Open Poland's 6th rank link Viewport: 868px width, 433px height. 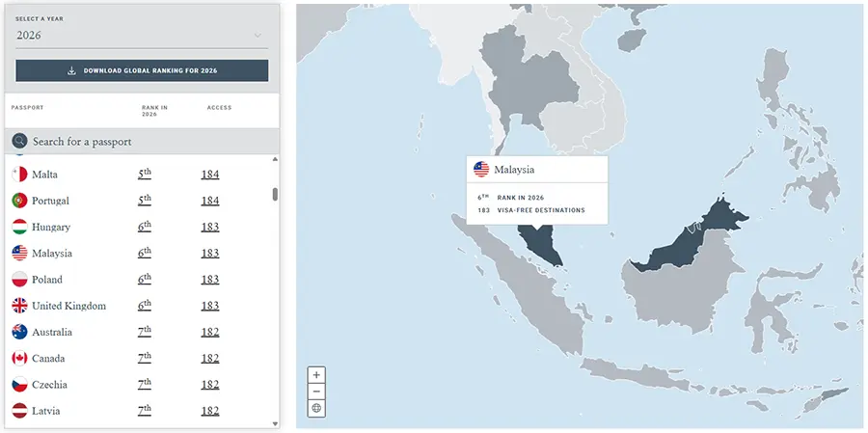click(x=145, y=279)
